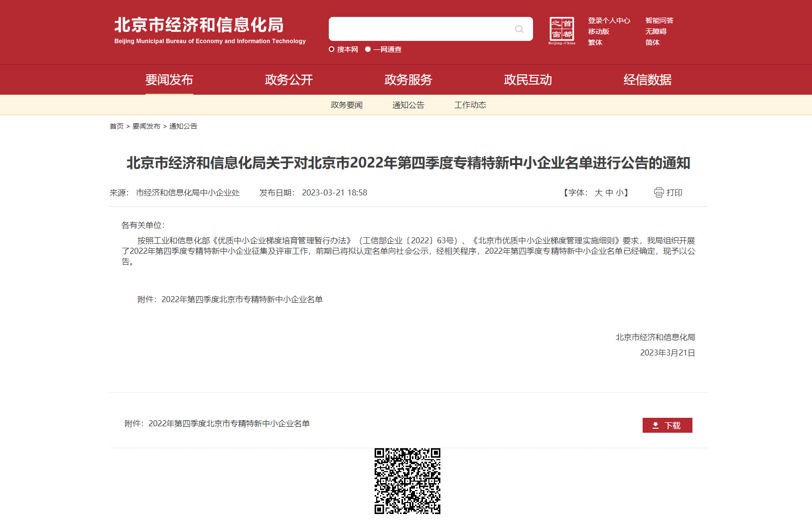The height and width of the screenshot is (522, 812).
Task: Click the Beijing capital window logo
Action: click(x=561, y=30)
